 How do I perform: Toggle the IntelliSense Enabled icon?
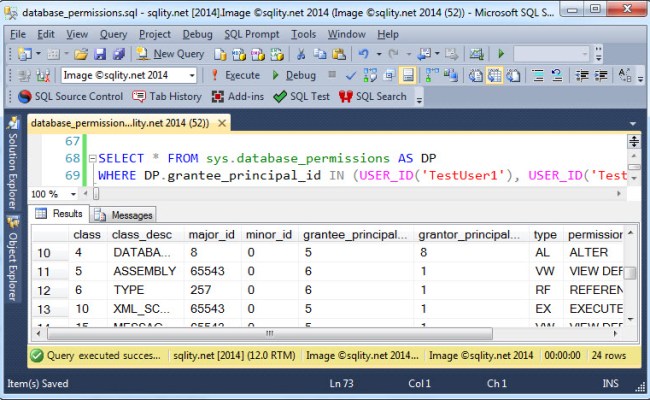pyautogui.click(x=408, y=75)
